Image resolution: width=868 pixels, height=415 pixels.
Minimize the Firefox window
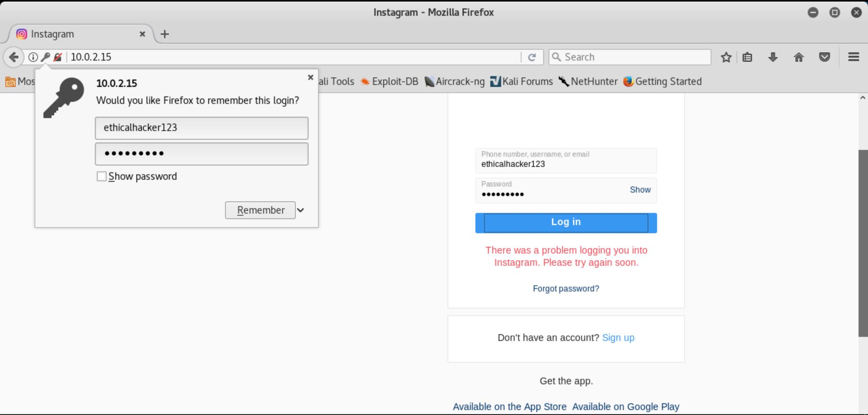click(x=813, y=12)
